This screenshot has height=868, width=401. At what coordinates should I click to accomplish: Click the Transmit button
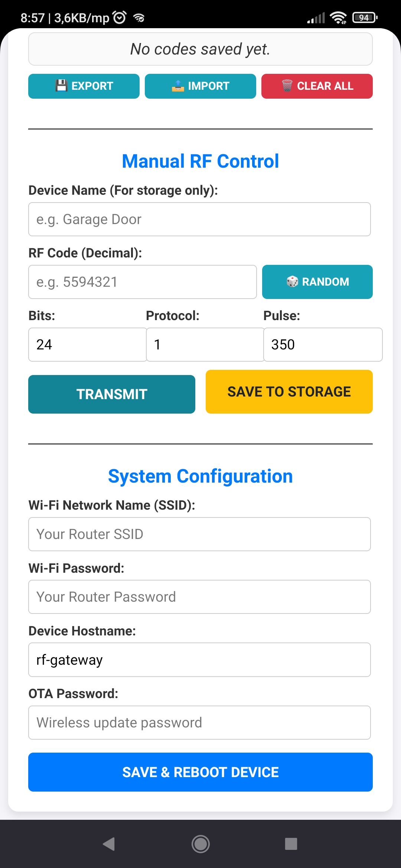[112, 394]
